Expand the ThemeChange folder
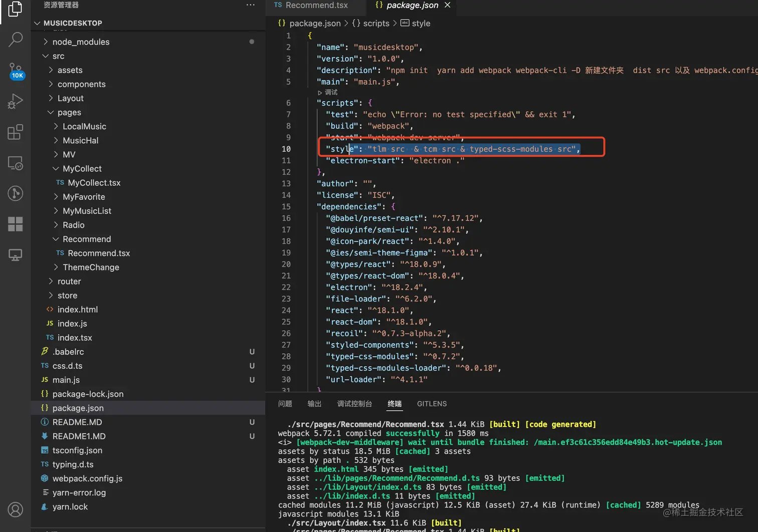Screen dimensions: 758x532 tap(148, 267)
